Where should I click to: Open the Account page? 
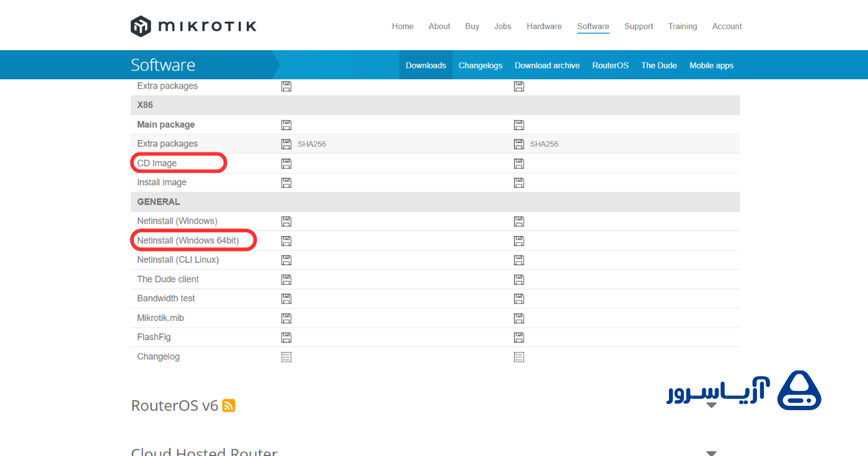point(727,26)
